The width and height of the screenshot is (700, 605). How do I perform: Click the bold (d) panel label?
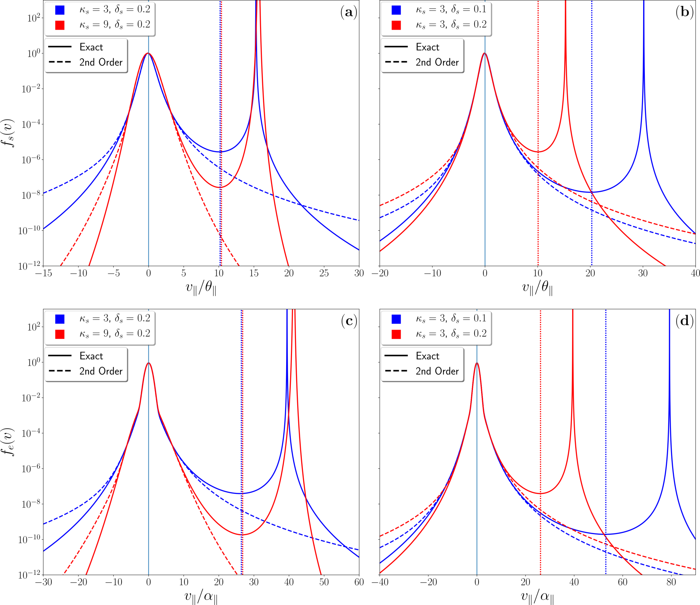pyautogui.click(x=684, y=321)
